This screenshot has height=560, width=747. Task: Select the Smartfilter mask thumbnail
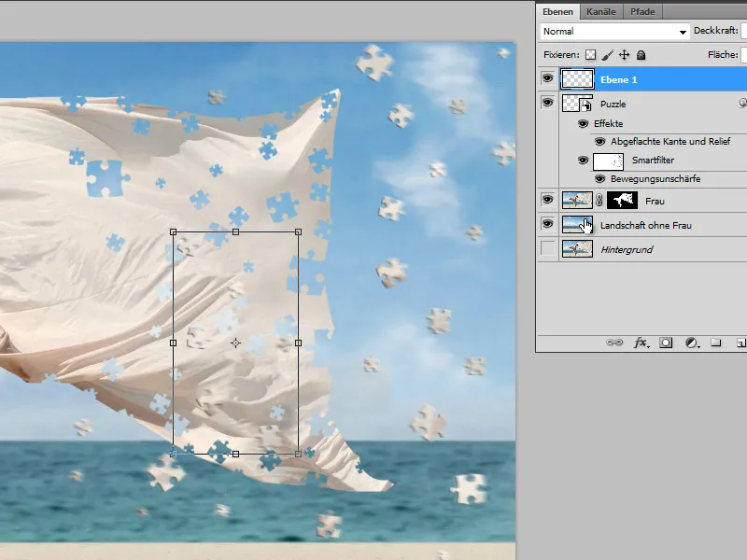click(x=608, y=161)
